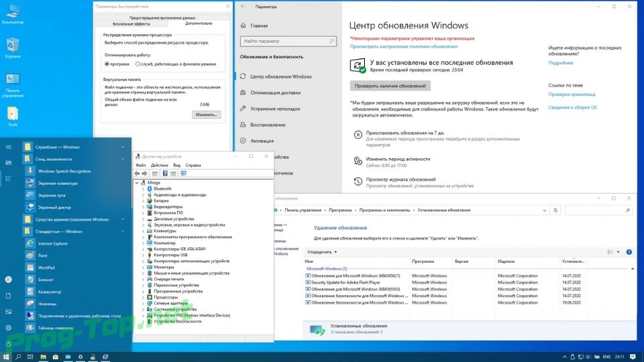Viewport: 644px width, 362px height.
Task: Click help icon in Device Manager toolbar
Action: pos(165,174)
